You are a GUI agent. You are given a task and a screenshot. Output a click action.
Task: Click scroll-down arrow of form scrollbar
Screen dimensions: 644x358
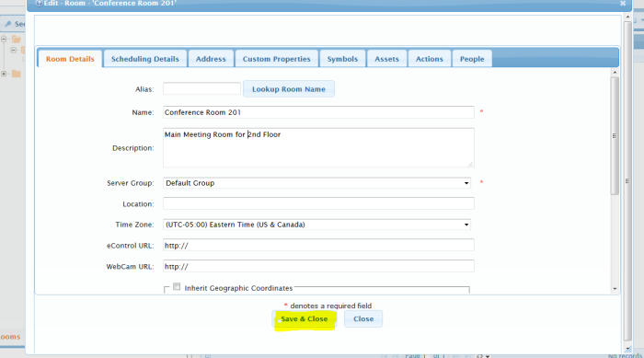615,289
